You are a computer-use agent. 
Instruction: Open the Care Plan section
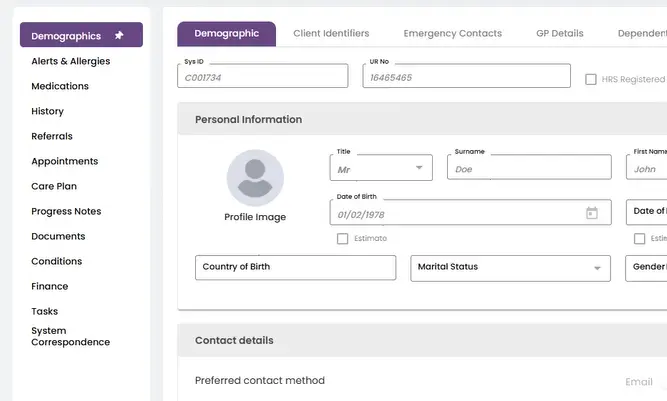pos(54,186)
